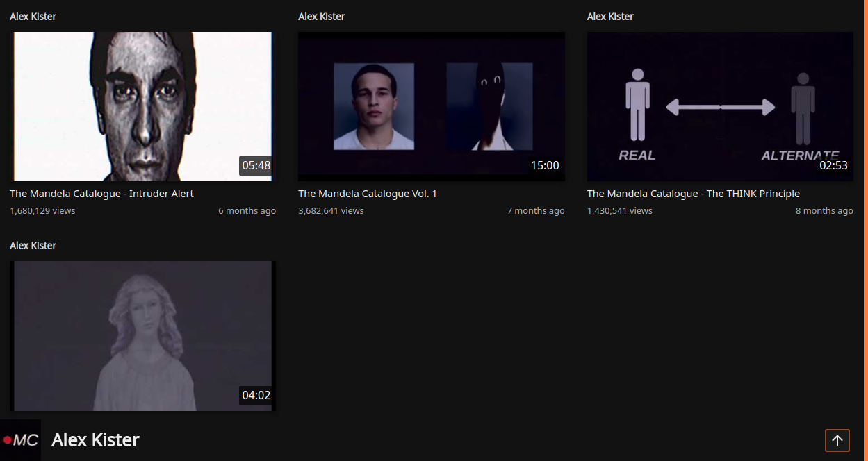The width and height of the screenshot is (868, 461).
Task: Open the MC channel logo avatar
Action: [20, 440]
